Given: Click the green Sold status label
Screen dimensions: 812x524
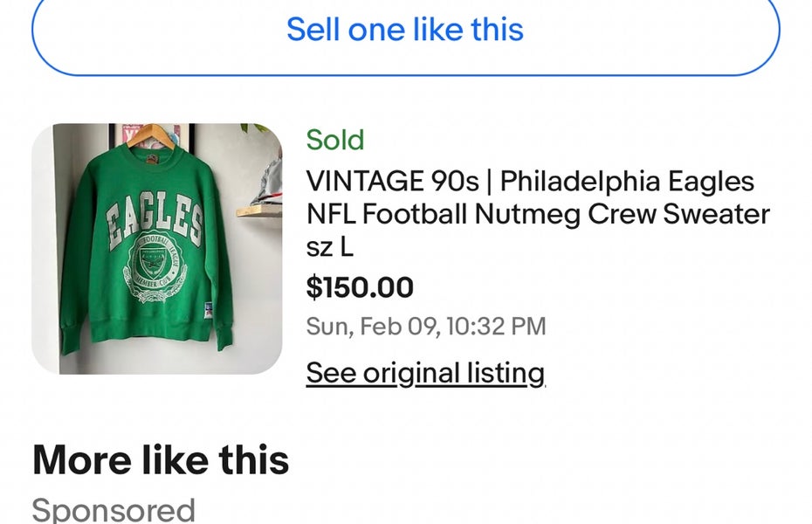Looking at the screenshot, I should coord(334,141).
